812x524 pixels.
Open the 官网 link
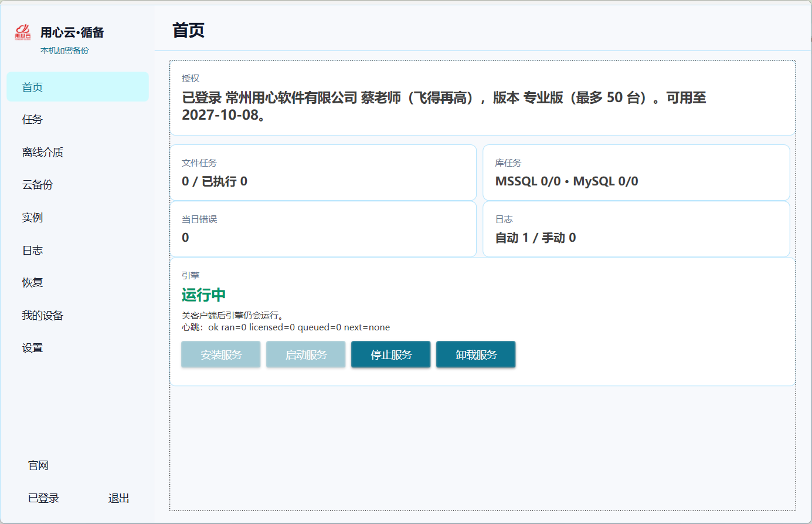tap(39, 466)
